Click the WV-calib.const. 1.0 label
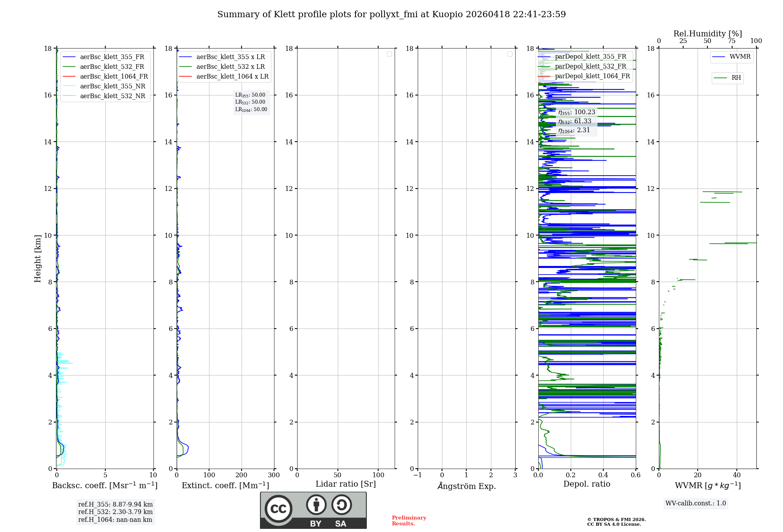The width and height of the screenshot is (783, 532). [696, 503]
